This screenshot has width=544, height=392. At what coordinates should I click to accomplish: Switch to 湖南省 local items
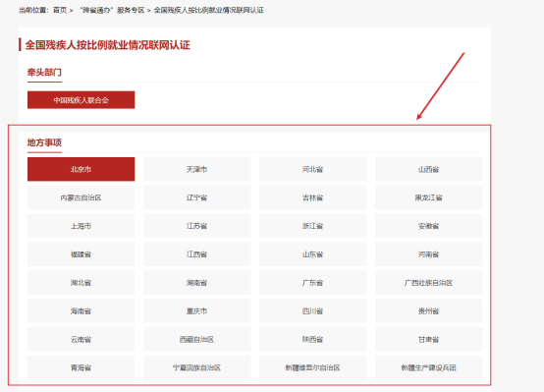click(196, 283)
